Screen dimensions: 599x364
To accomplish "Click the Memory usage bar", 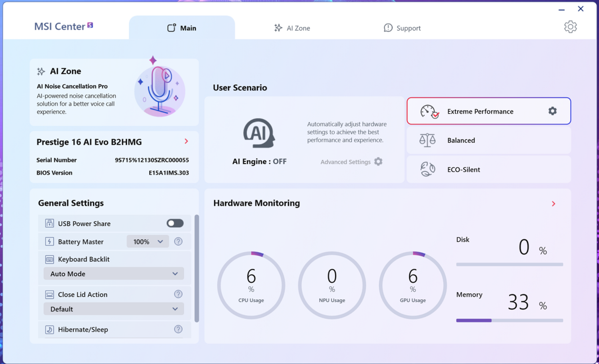I will pyautogui.click(x=510, y=320).
